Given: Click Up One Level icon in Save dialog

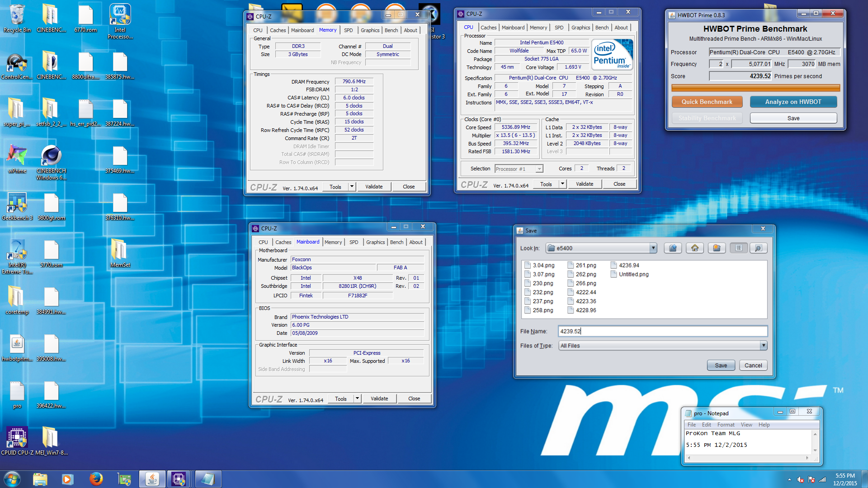Looking at the screenshot, I should tap(673, 248).
